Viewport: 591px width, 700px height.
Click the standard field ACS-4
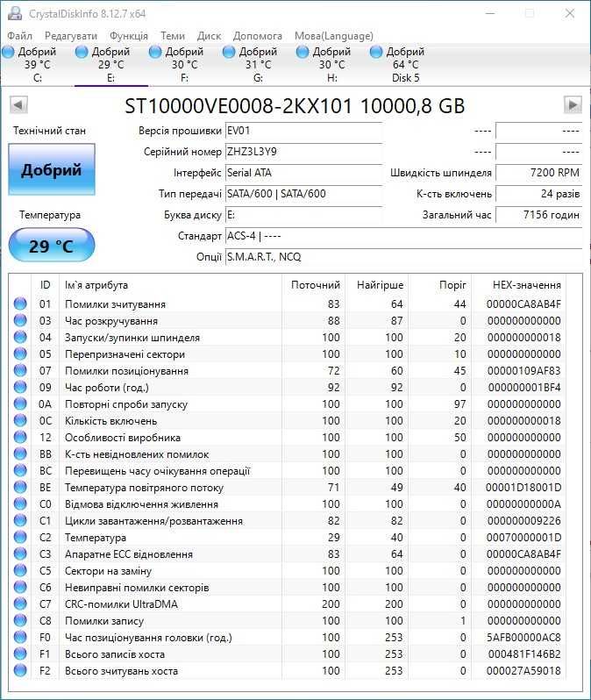403,236
